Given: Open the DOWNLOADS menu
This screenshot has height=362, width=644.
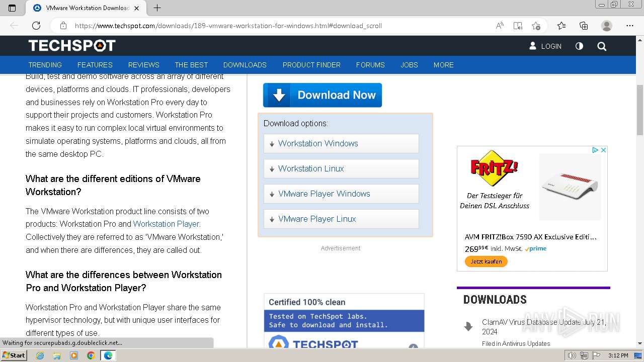Looking at the screenshot, I should 245,65.
